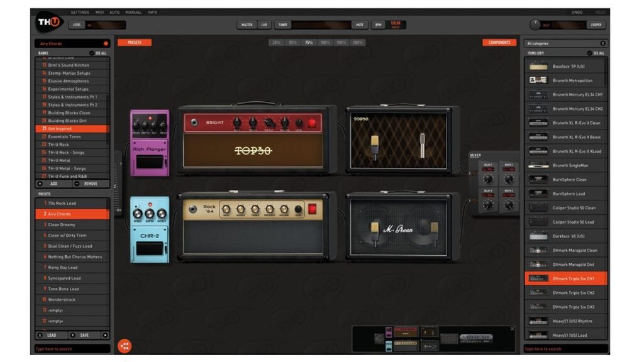Screen dimensions: 644x362
Task: Toggle the Mute button
Action: pyautogui.click(x=359, y=25)
